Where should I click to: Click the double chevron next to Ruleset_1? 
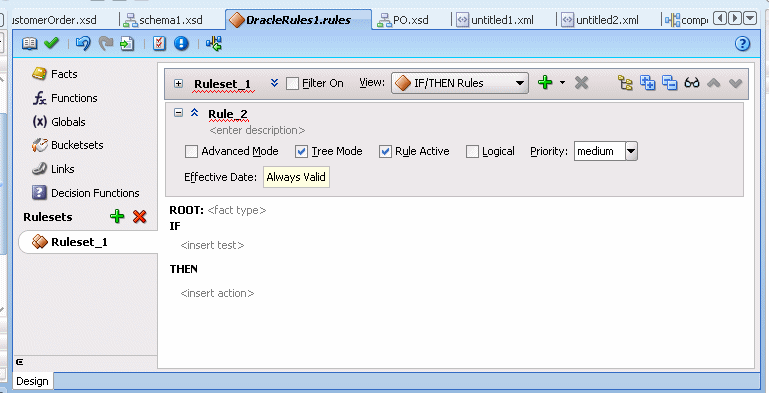coord(274,83)
